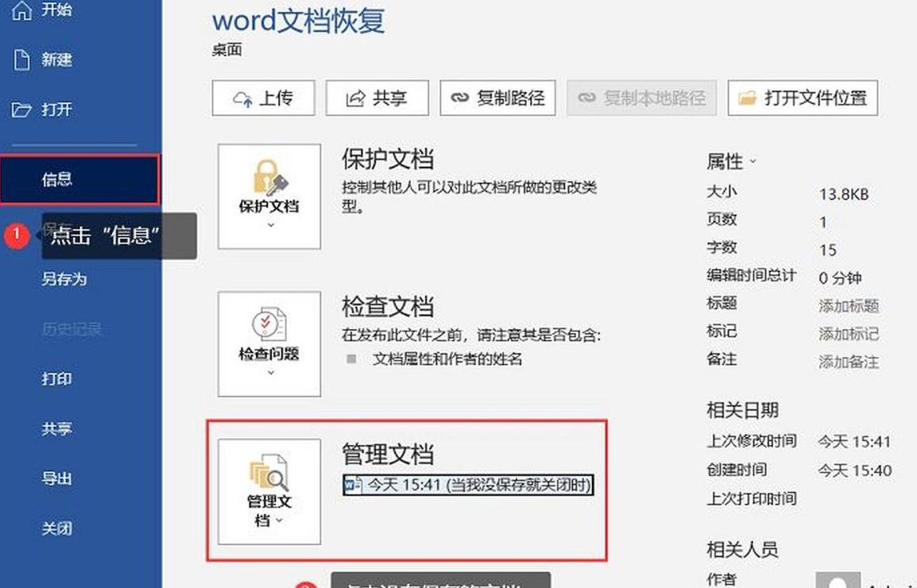Open the unsaved version 今天 15:41 (当我没保存就关闭时)
Image resolution: width=917 pixels, height=588 pixels.
[469, 485]
